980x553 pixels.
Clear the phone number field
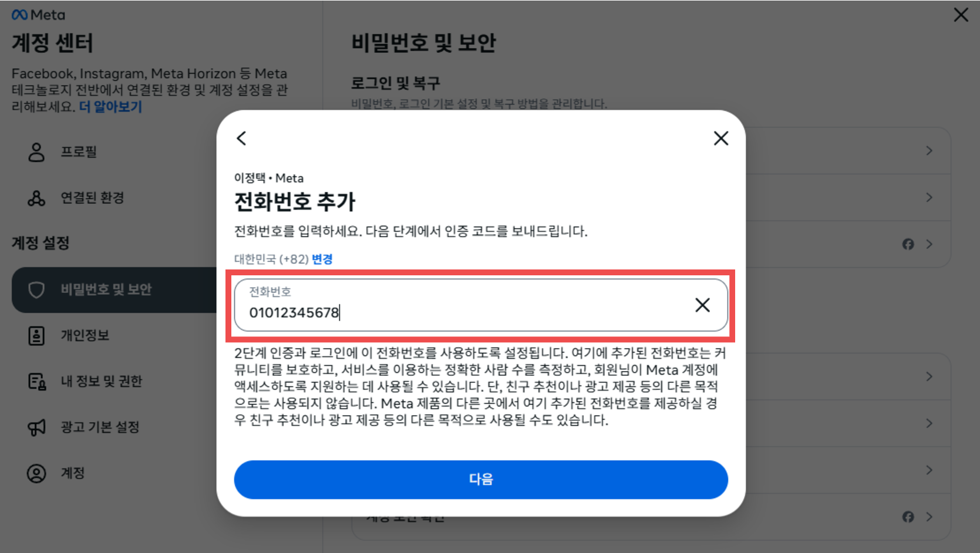702,305
